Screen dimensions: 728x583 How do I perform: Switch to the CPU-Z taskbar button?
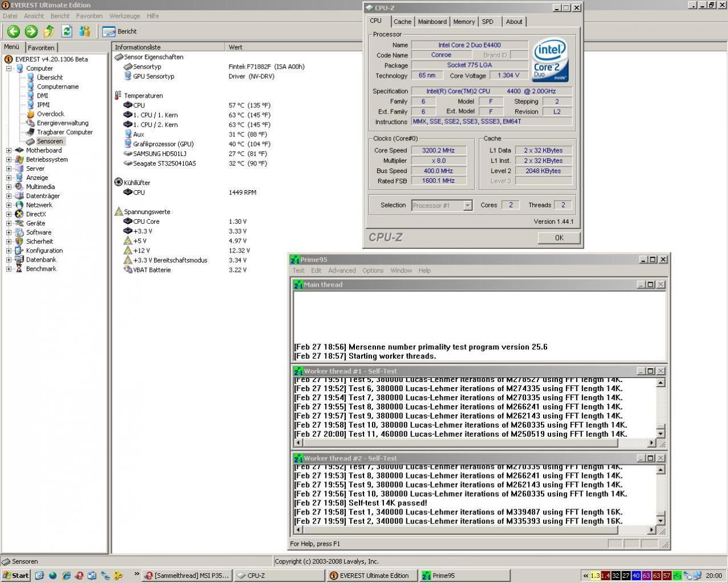click(278, 576)
